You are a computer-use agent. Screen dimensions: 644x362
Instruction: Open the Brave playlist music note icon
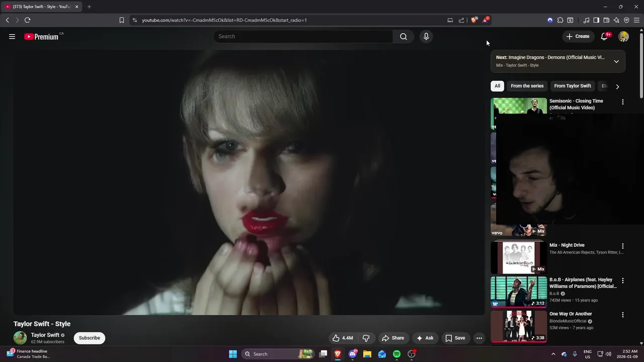586,20
